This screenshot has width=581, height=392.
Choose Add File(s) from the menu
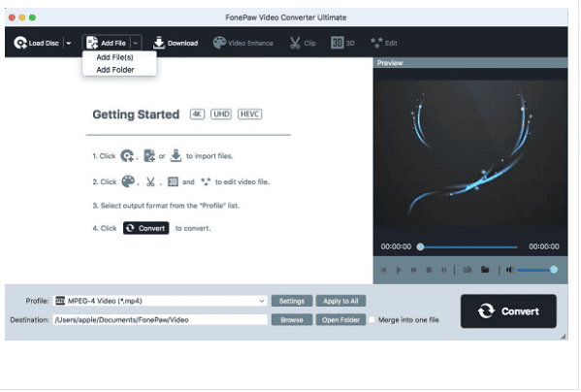(114, 57)
